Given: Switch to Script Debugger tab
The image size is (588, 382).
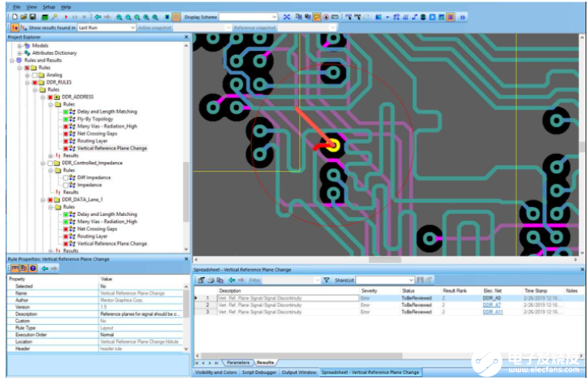Looking at the screenshot, I should pos(259,372).
